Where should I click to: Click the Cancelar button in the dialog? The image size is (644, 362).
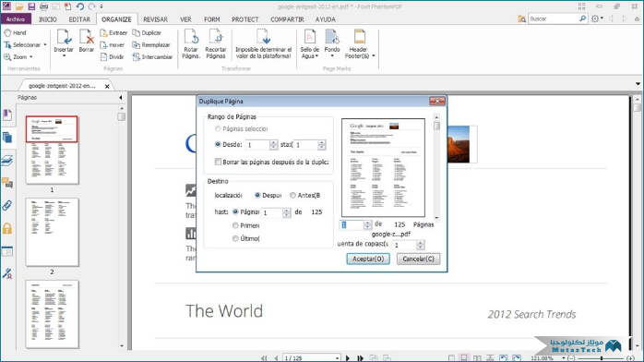[x=418, y=259]
